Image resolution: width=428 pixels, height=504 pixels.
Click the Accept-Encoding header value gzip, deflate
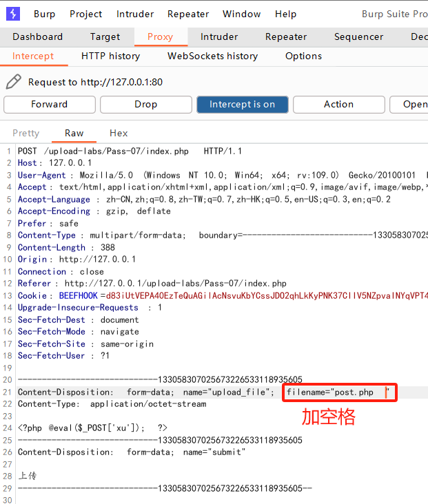coord(139,211)
